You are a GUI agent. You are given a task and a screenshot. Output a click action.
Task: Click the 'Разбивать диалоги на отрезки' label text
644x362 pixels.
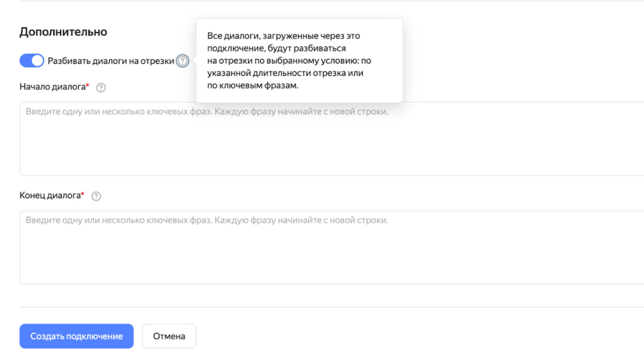[112, 60]
